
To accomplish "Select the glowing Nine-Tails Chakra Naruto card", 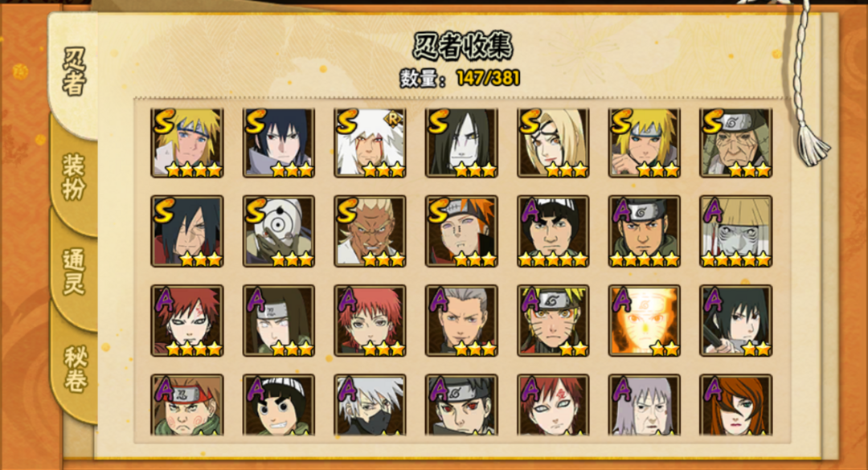I will pyautogui.click(x=645, y=321).
